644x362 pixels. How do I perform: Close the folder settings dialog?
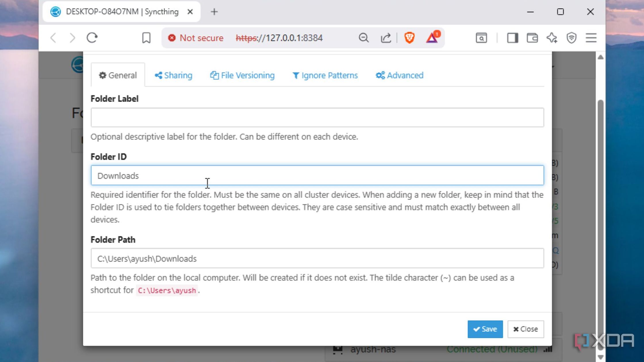click(525, 329)
